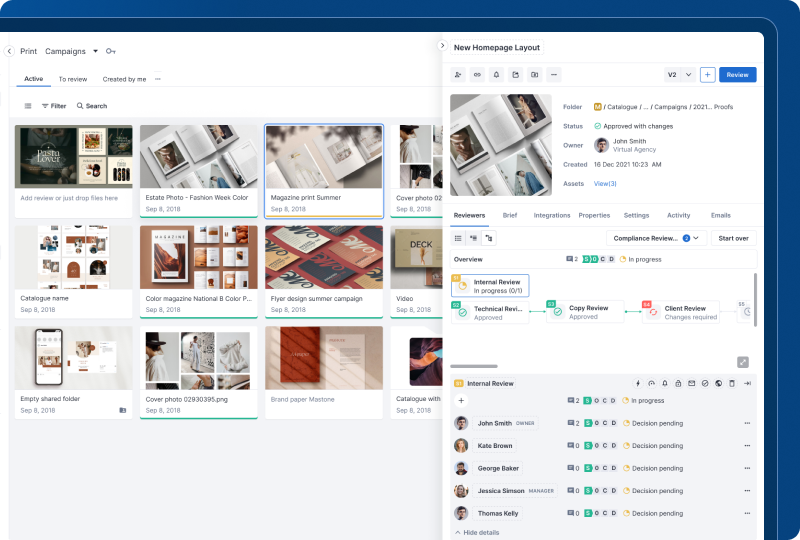Click the lightning bolt icon in Internal Review
This screenshot has width=800, height=540.
click(x=638, y=383)
